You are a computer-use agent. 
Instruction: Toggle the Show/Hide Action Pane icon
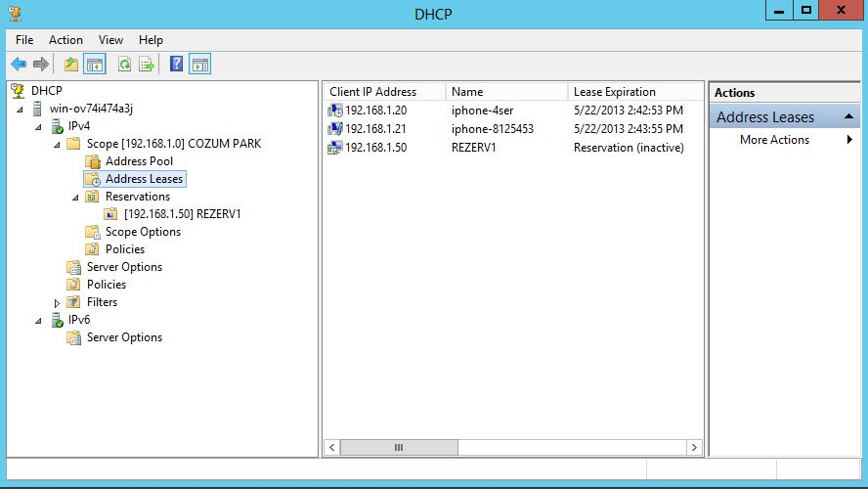[x=199, y=65]
